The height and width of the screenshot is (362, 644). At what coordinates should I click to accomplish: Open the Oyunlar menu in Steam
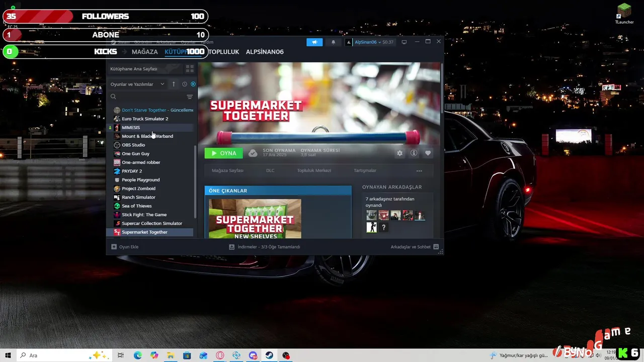pos(188,42)
